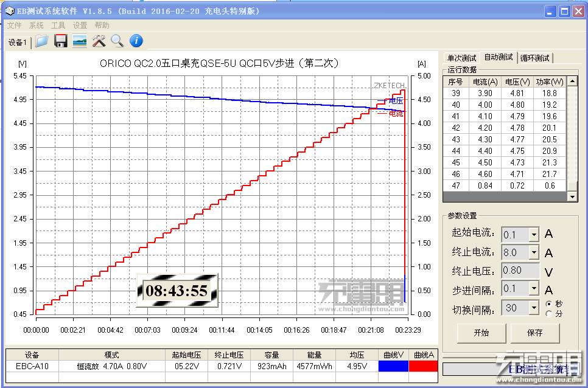Click the 05.22V starting voltage cell
The width and height of the screenshot is (588, 388).
pyautogui.click(x=186, y=366)
